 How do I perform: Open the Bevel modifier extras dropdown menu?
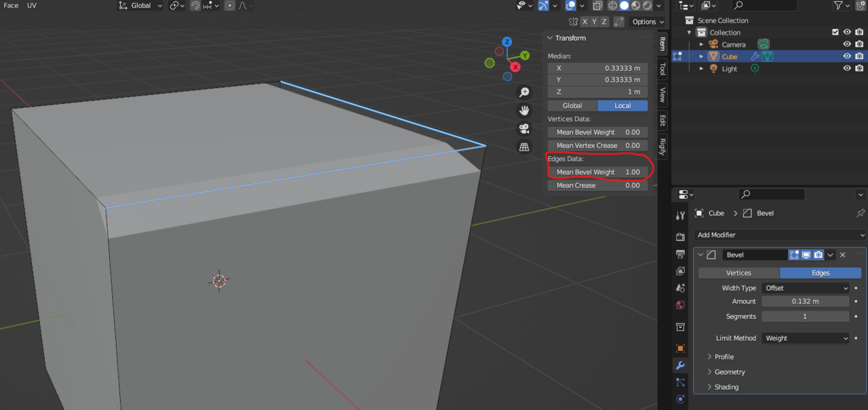[830, 255]
